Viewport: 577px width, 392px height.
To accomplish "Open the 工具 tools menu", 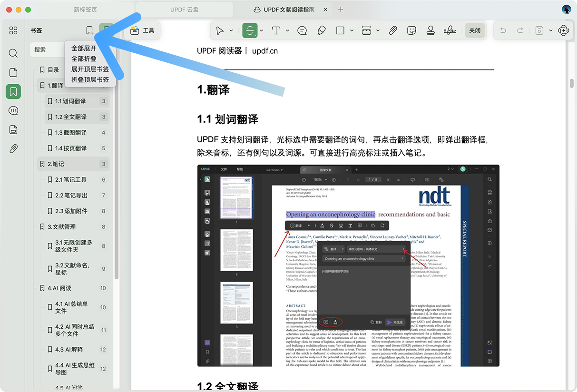I will pyautogui.click(x=142, y=30).
